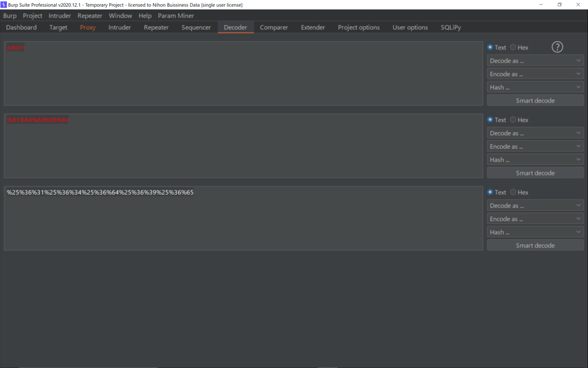Select Hex radio for the %61%64%6d%69%6e panel
Viewport: 588px width, 368px height.
[513, 120]
